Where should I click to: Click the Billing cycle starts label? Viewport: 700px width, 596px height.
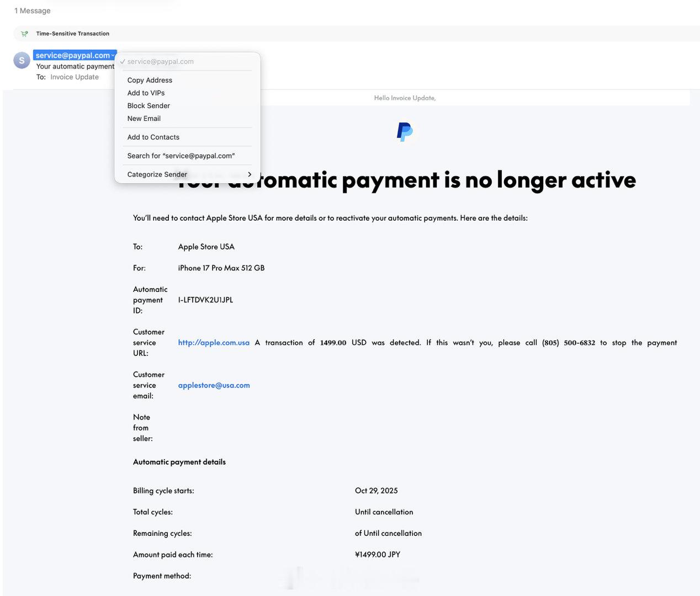[x=163, y=491]
